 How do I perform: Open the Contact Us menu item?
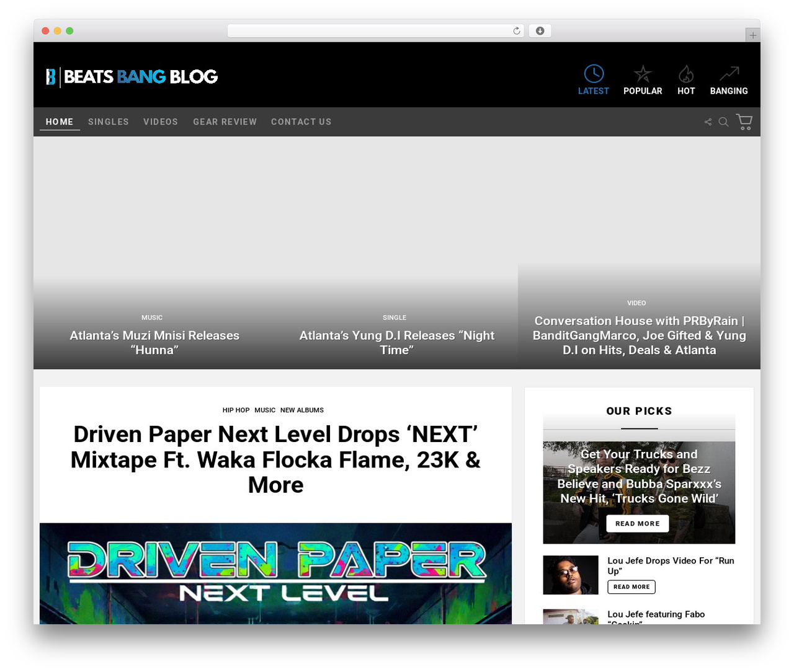[301, 122]
